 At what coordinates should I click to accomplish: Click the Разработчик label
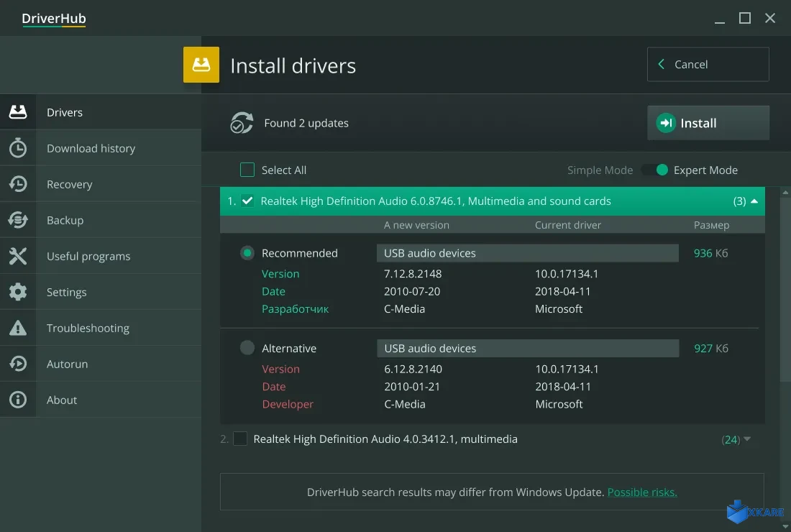pos(295,309)
